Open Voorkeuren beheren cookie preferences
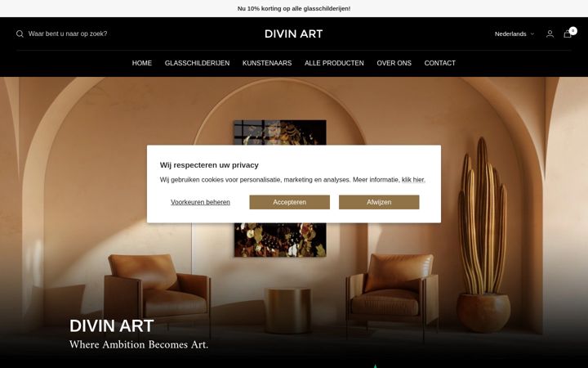This screenshot has width=588, height=368. coord(200,202)
